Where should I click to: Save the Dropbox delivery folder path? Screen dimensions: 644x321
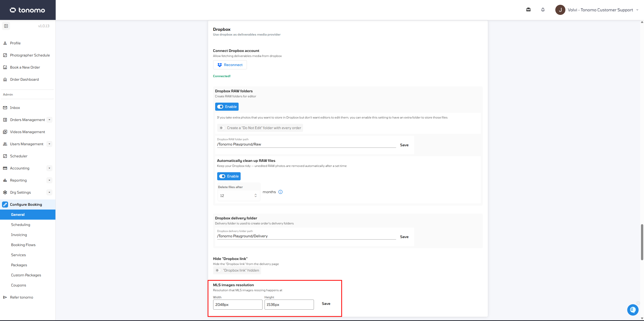(404, 237)
